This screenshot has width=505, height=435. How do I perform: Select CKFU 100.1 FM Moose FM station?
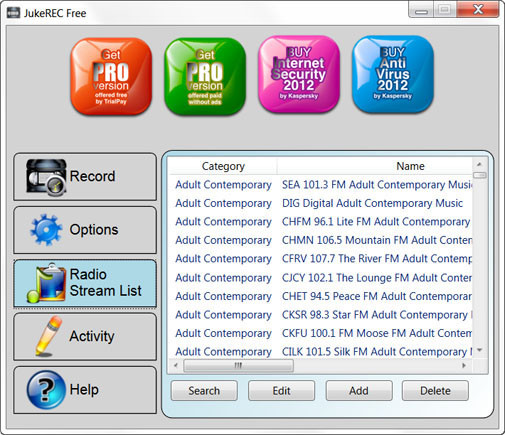pyautogui.click(x=377, y=333)
